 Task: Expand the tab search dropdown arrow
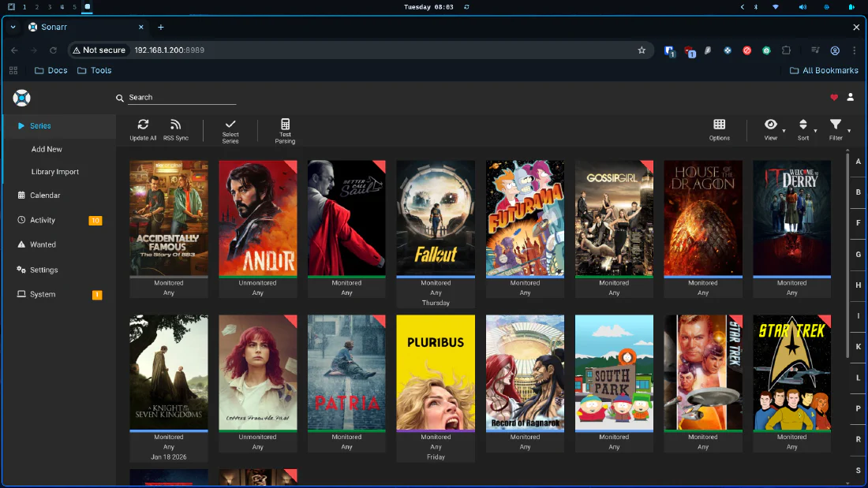(x=13, y=27)
